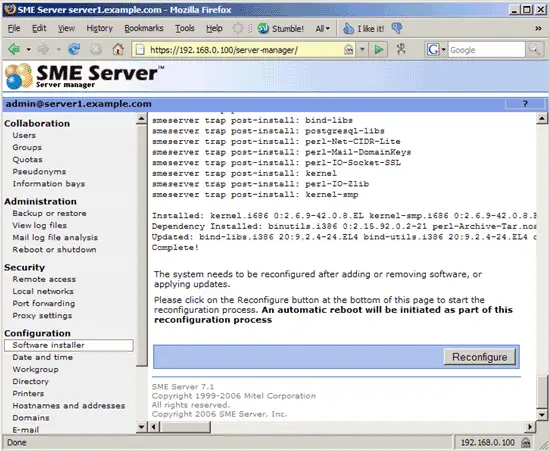
Task: Open the Directory link
Action: 31,381
